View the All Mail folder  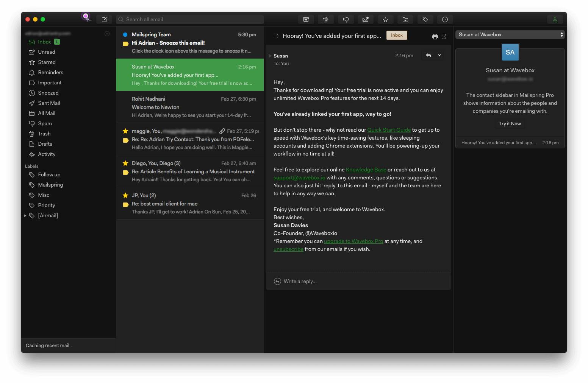tap(47, 113)
